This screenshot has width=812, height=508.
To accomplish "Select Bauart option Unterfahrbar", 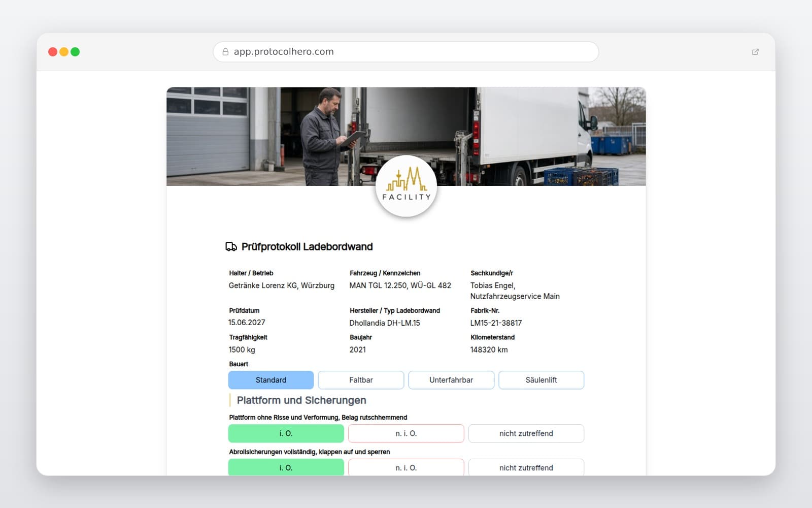I will pos(451,380).
